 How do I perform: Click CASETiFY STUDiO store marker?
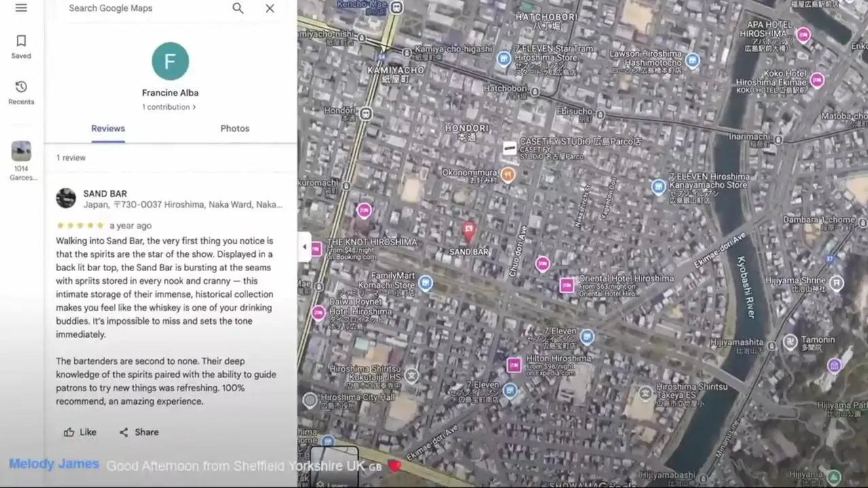[x=509, y=148]
